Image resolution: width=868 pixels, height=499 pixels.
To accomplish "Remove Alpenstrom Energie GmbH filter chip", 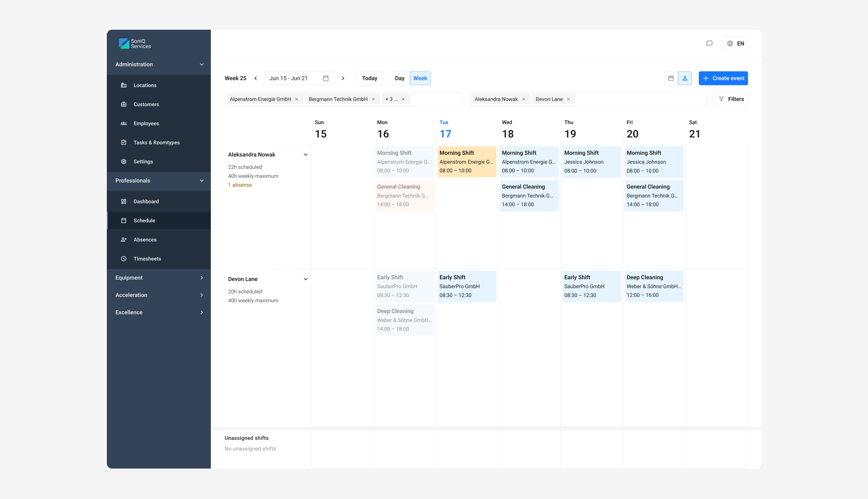I will click(297, 99).
